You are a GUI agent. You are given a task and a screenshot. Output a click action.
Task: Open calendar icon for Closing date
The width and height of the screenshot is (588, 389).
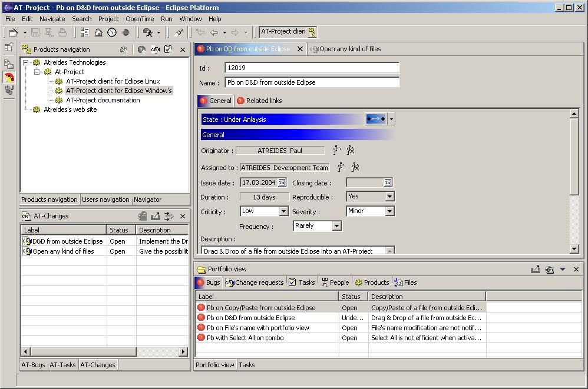click(388, 182)
